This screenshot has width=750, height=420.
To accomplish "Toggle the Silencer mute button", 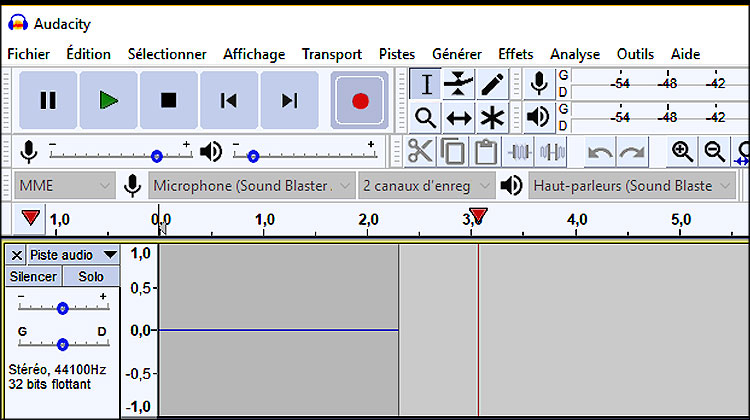I will click(33, 276).
